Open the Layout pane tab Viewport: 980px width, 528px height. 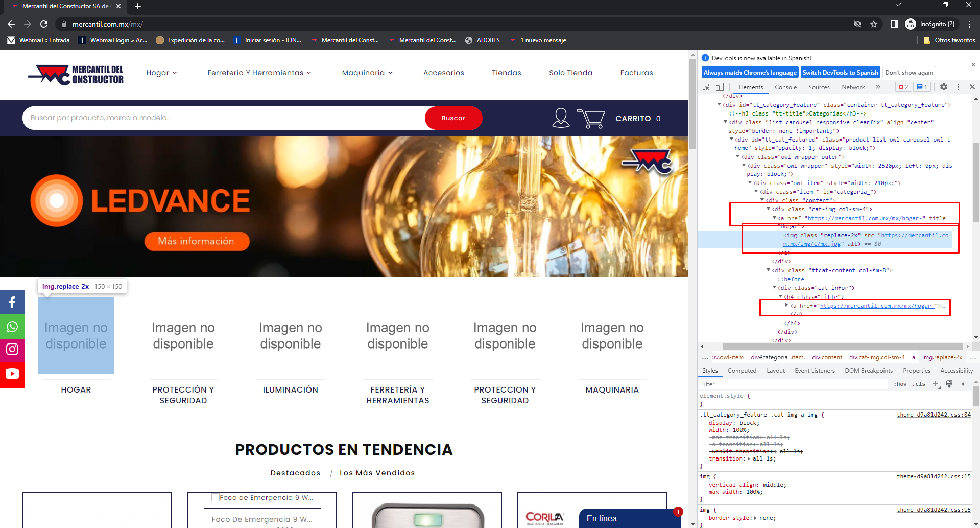776,371
